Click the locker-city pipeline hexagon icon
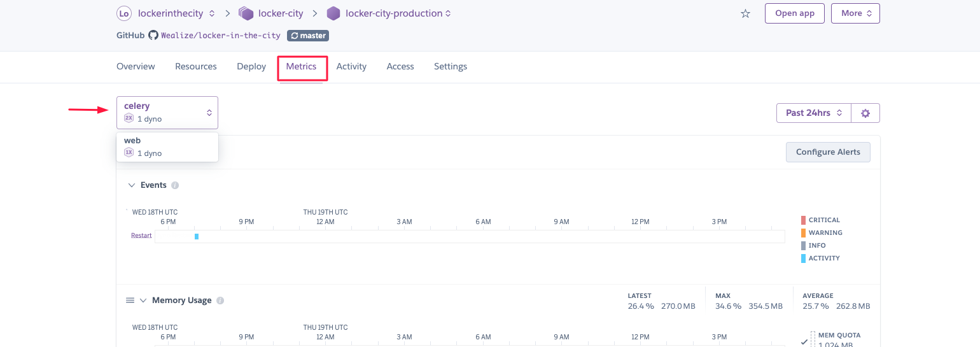 (246, 13)
